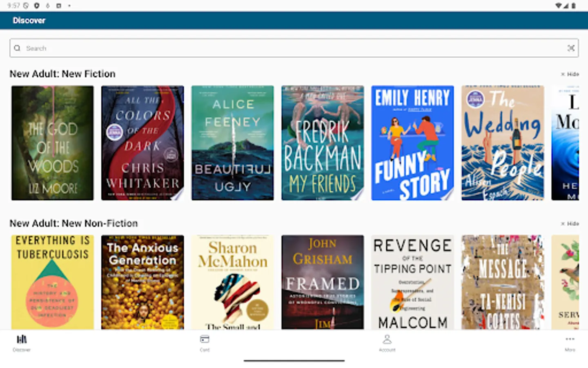
Task: Hide the New Non-Fiction row
Action: point(570,224)
